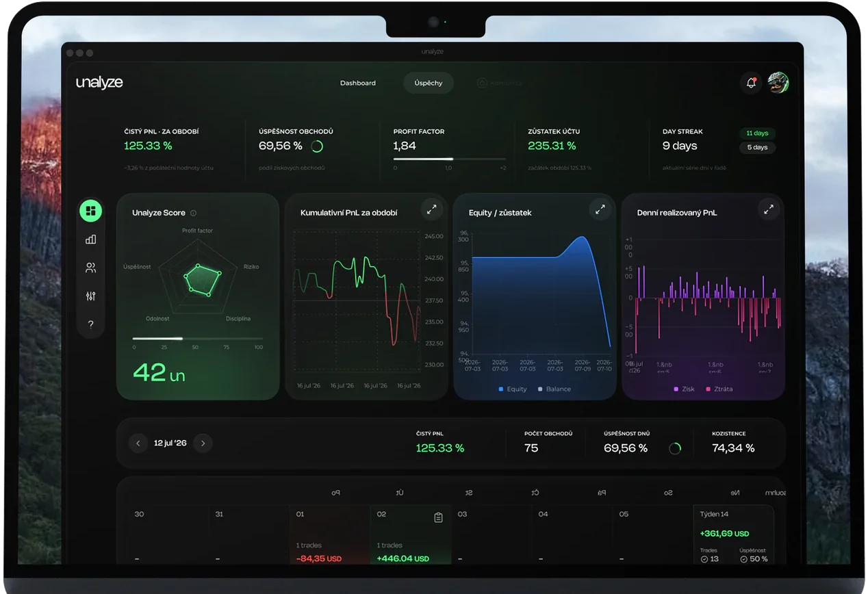Click the 235.31 % Zůstatek účtu value
The image size is (868, 594).
[x=552, y=146]
